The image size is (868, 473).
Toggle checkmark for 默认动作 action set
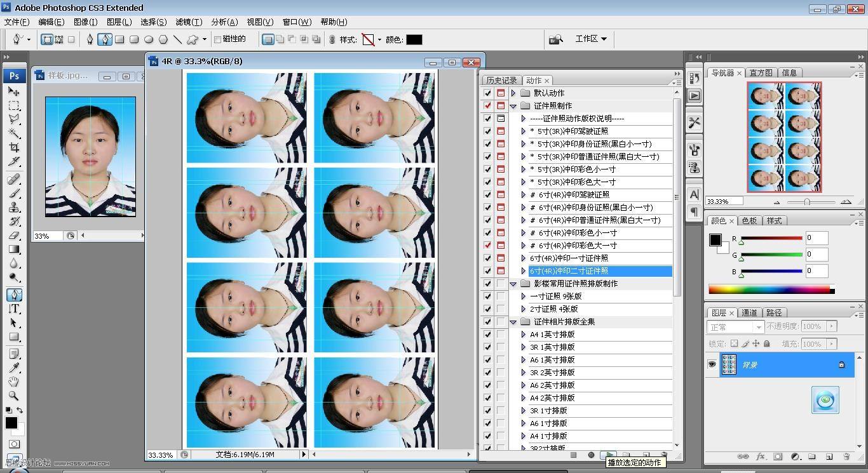(487, 93)
